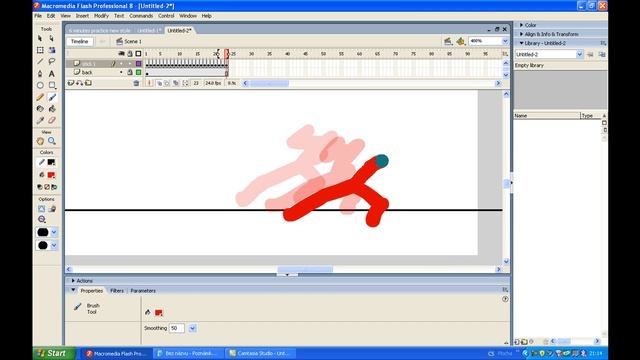640x360 pixels.
Task: Click Scene 1 label
Action: [x=133, y=41]
